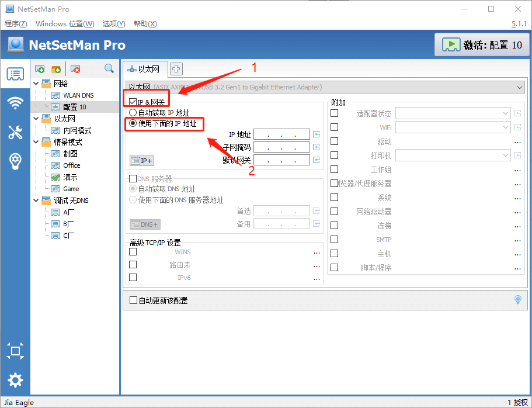This screenshot has width=532, height=408.
Task: Collapse the 调试 无DNS tree group
Action: (x=36, y=200)
